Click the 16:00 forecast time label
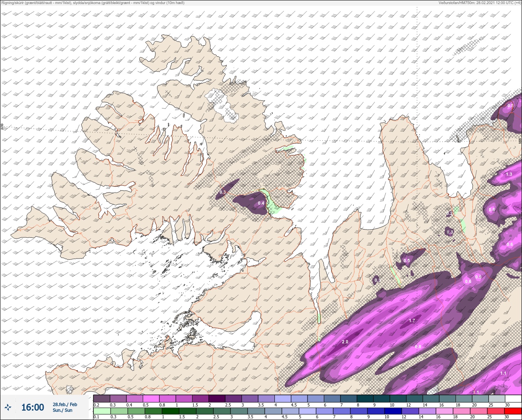 pos(33,407)
